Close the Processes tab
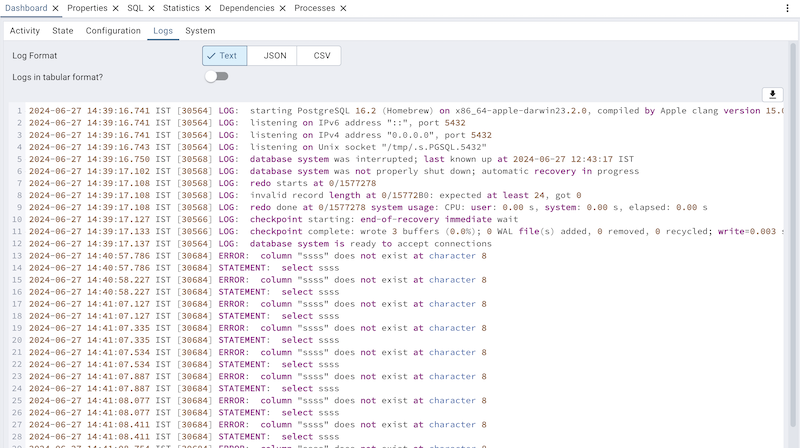800x448 pixels. pos(344,8)
